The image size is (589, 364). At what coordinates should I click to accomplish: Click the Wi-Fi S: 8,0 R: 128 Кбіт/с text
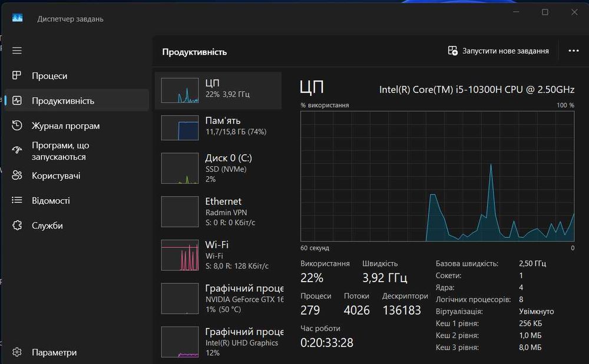pyautogui.click(x=237, y=266)
